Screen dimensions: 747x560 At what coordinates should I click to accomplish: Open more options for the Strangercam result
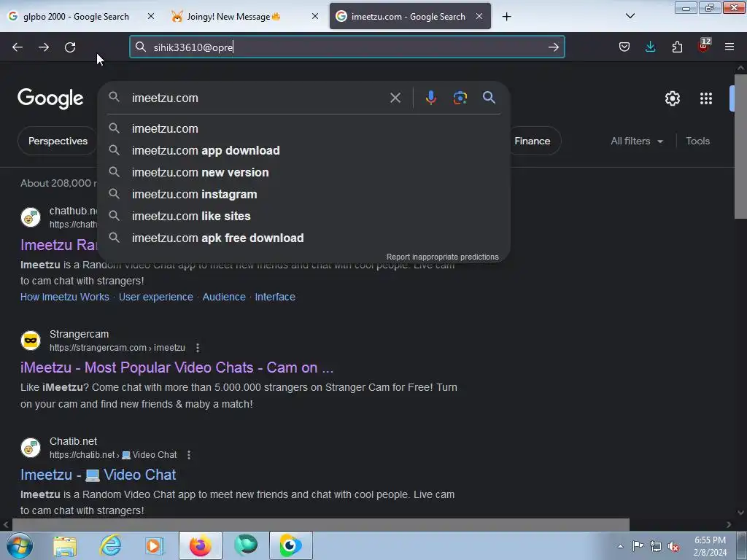tap(198, 348)
